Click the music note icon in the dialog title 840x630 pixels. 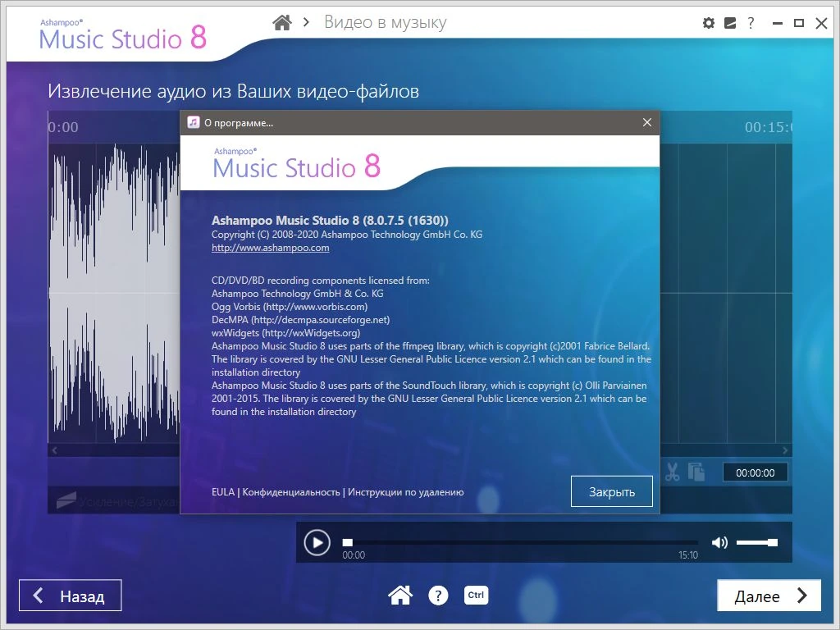click(x=193, y=123)
